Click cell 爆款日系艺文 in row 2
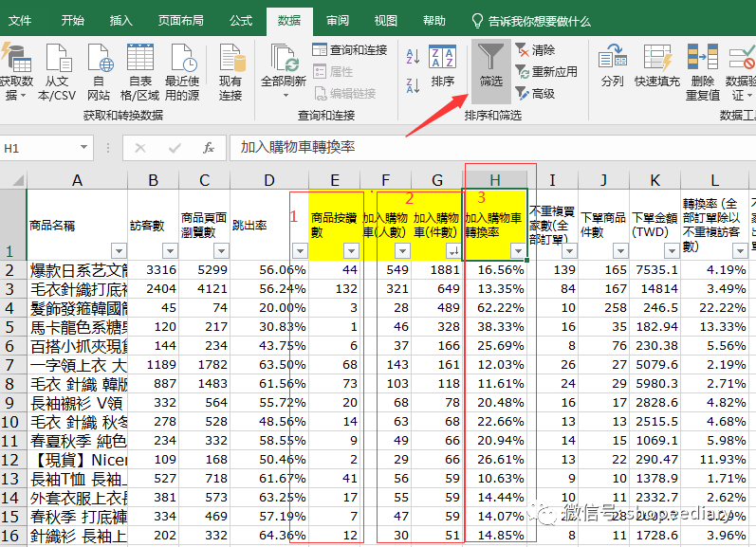Screen dimensions: 756x547 77,270
